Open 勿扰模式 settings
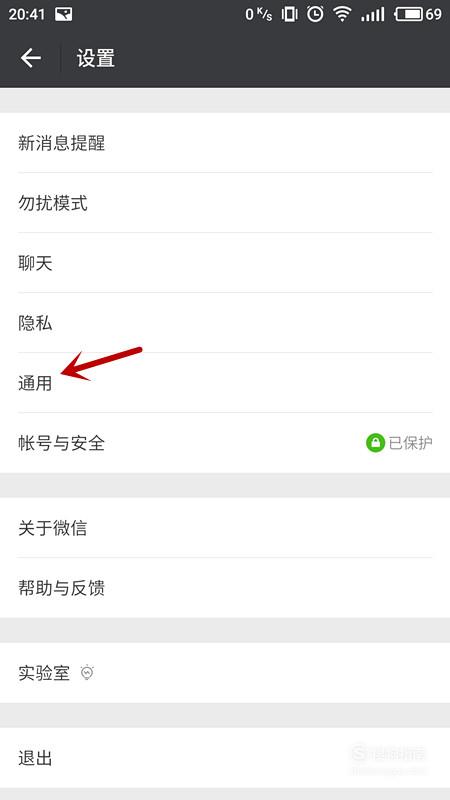The height and width of the screenshot is (800, 450). [x=225, y=203]
